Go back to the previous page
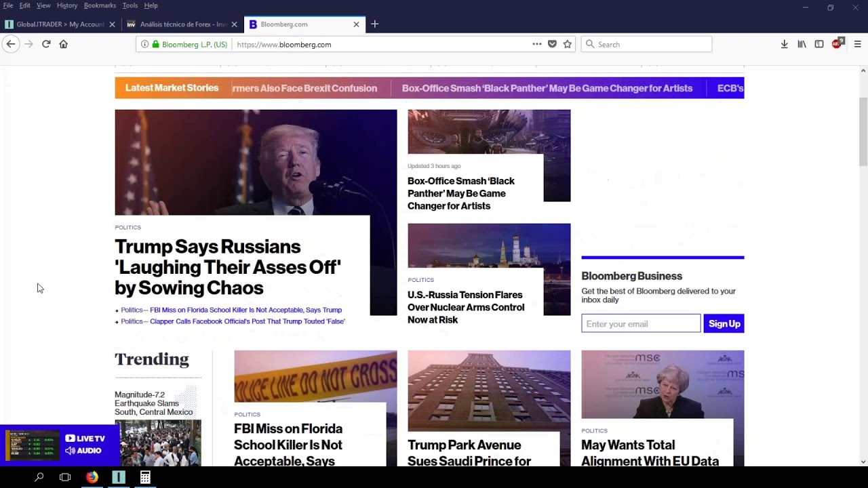The width and height of the screenshot is (868, 488). click(10, 44)
